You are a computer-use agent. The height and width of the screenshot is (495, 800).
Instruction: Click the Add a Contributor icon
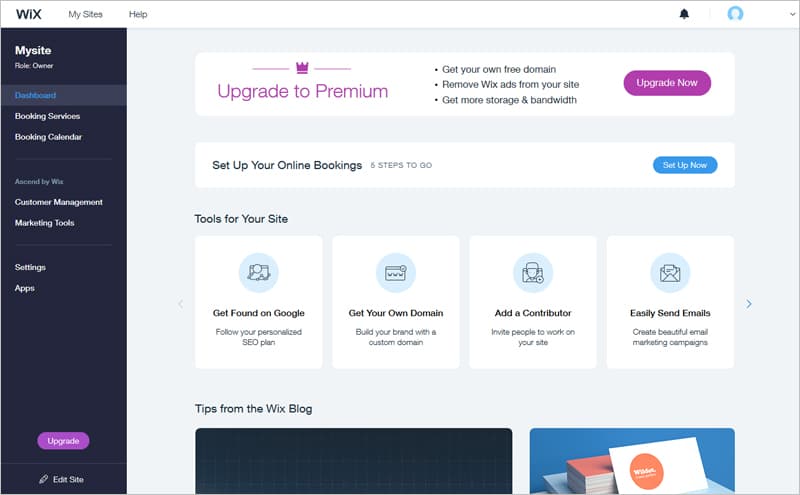[x=533, y=273]
